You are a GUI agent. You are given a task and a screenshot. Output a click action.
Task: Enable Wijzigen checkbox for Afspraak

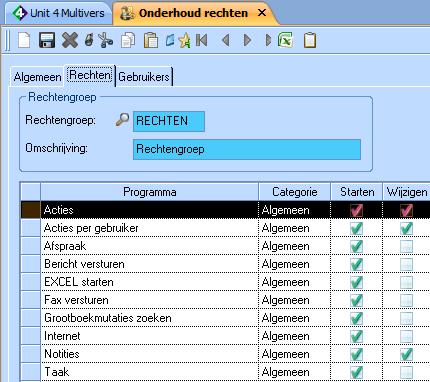(x=406, y=246)
